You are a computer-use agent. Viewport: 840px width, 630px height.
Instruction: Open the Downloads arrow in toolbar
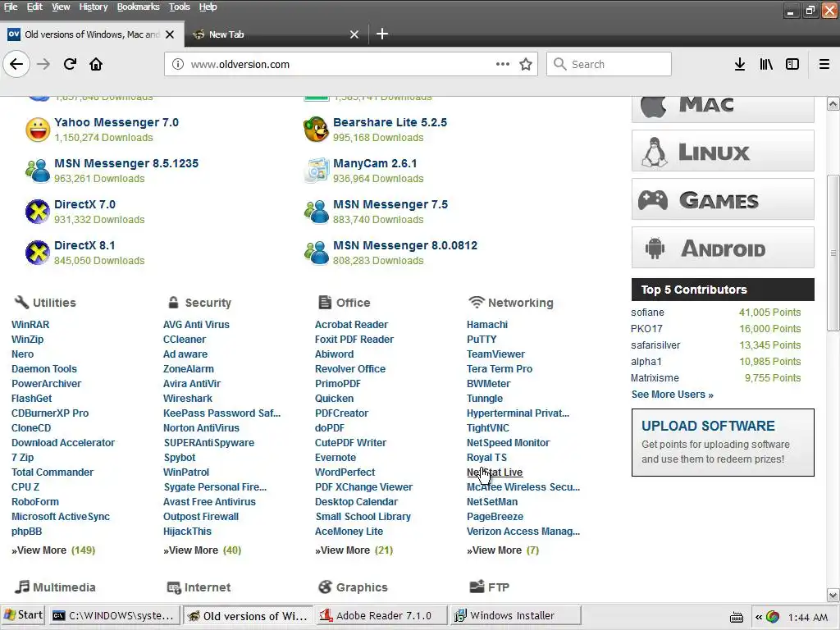[739, 64]
